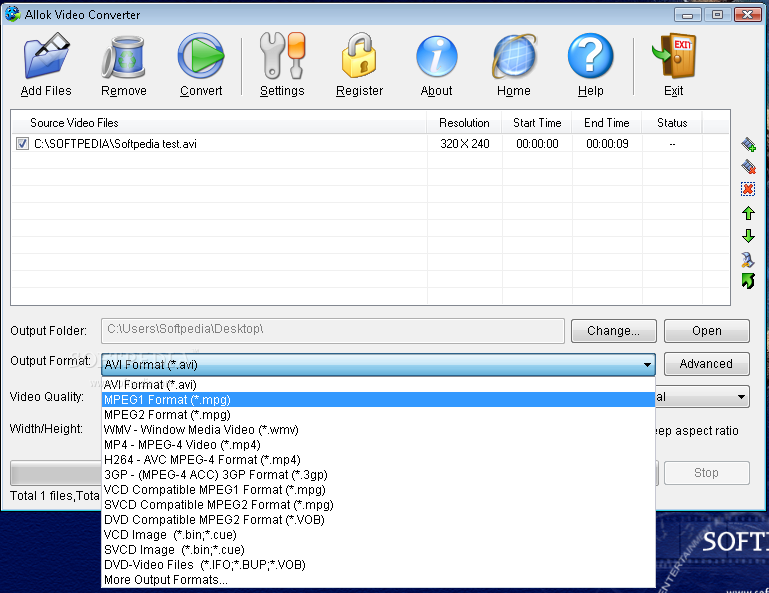Viewport: 769px width, 593px height.
Task: Select AVI Format (*.avi) from the list
Action: pyautogui.click(x=378, y=385)
